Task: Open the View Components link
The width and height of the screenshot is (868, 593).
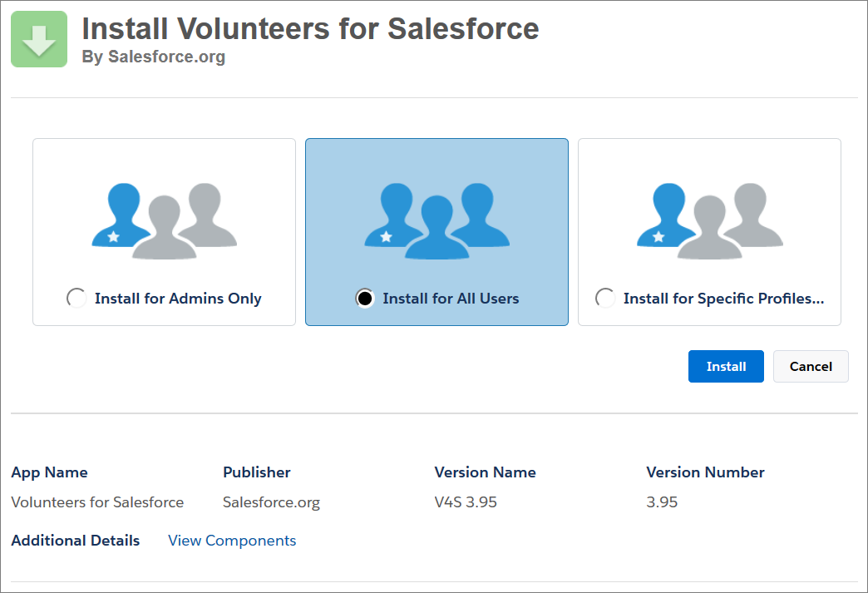Action: 231,541
